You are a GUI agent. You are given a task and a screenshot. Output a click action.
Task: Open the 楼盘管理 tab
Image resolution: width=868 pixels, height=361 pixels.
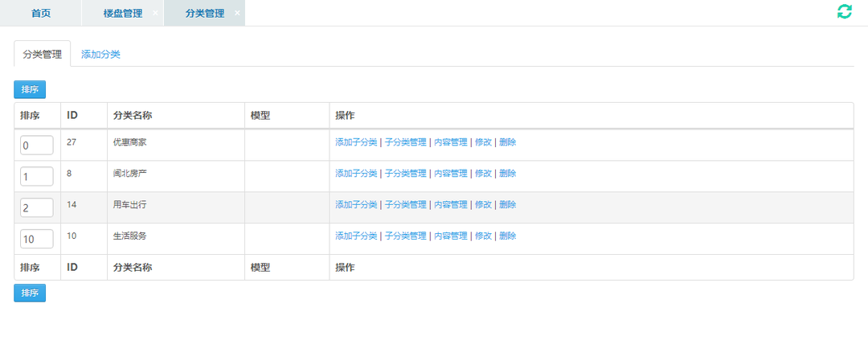click(x=122, y=14)
